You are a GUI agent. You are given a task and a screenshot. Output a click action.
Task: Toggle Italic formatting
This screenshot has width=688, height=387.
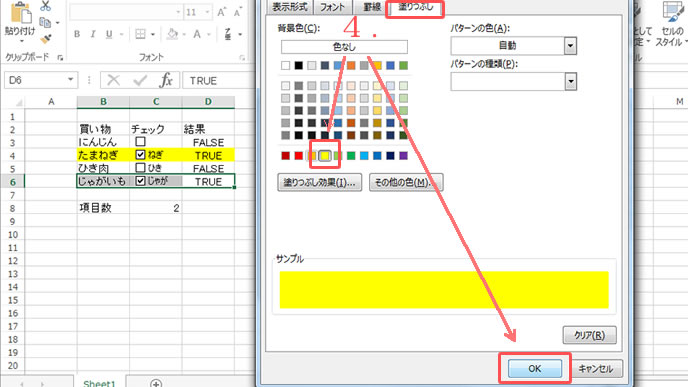click(x=93, y=34)
